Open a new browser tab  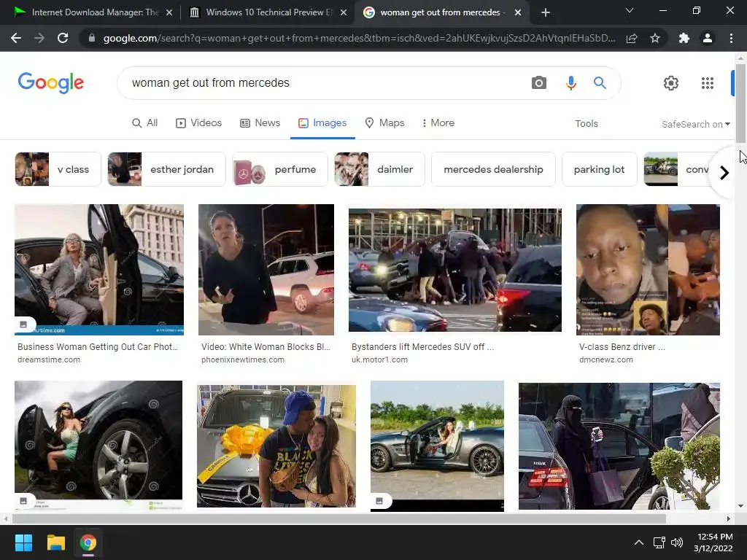coord(546,12)
